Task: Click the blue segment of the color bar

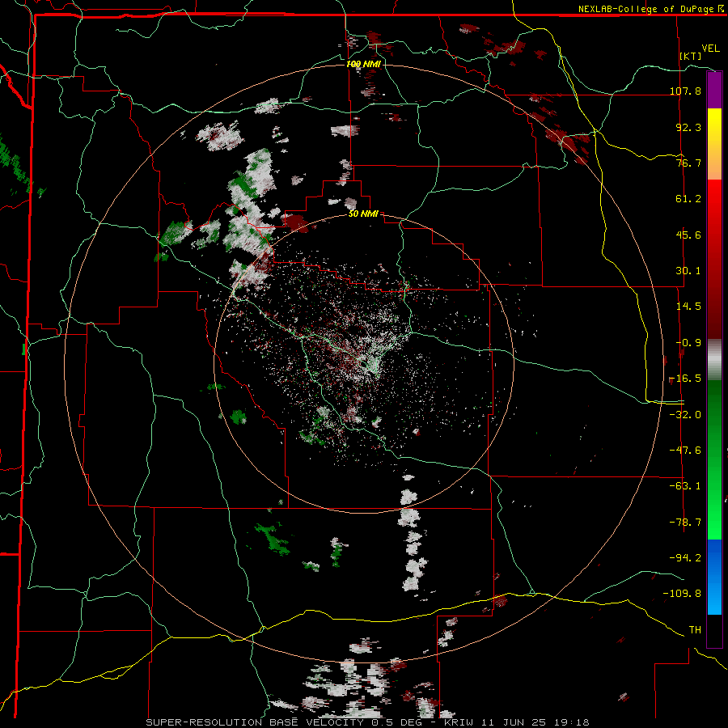Action: tap(714, 577)
